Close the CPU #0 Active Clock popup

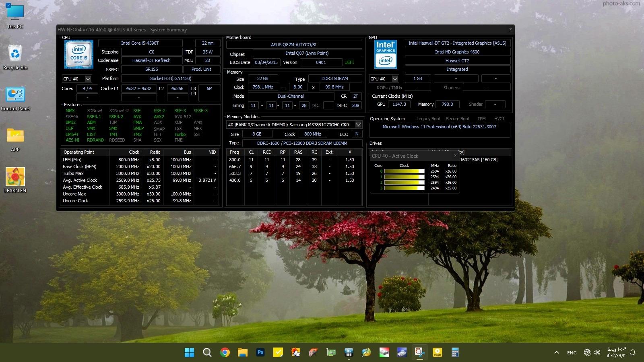coord(455,156)
